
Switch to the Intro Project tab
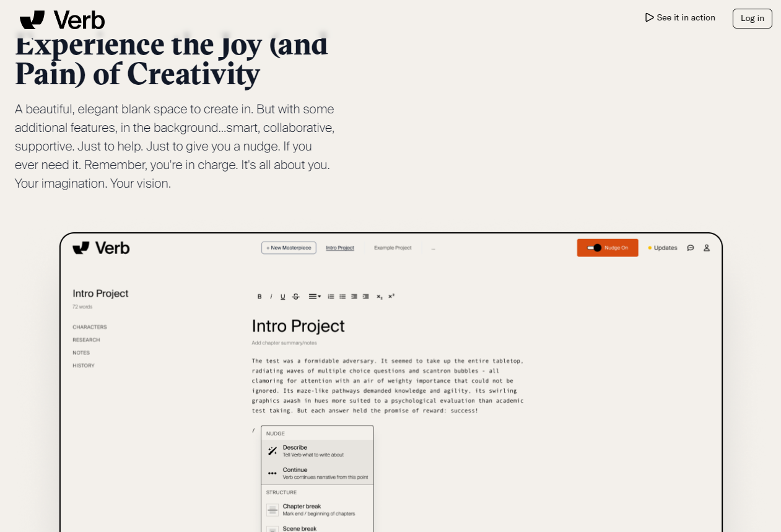point(340,248)
